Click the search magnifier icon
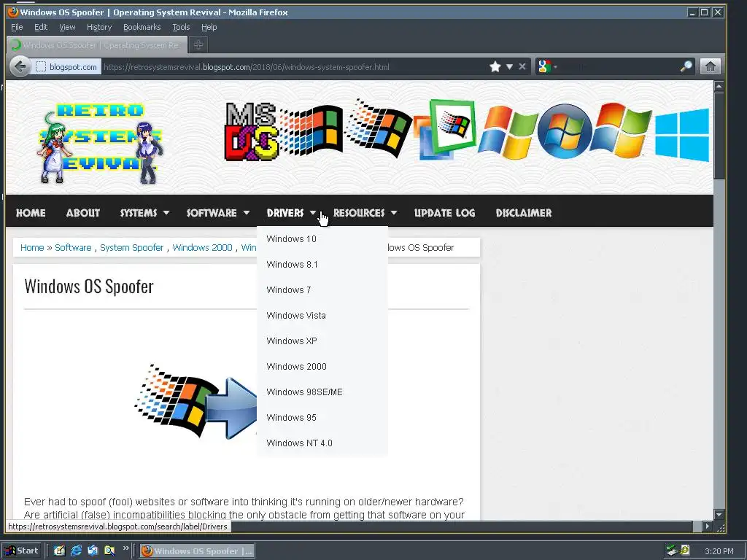The image size is (747, 560). [686, 66]
